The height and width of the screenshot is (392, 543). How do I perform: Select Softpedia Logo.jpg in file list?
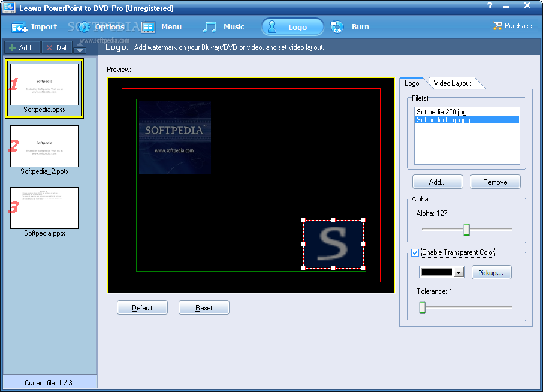(x=467, y=120)
